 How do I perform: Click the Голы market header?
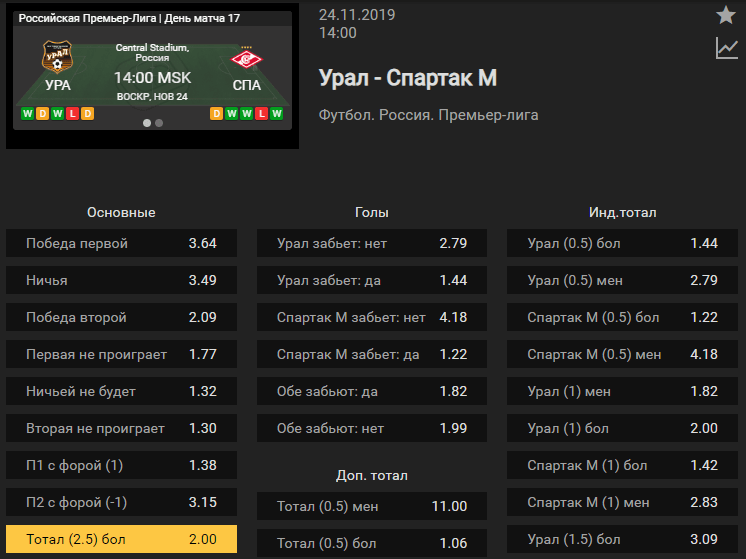372,212
